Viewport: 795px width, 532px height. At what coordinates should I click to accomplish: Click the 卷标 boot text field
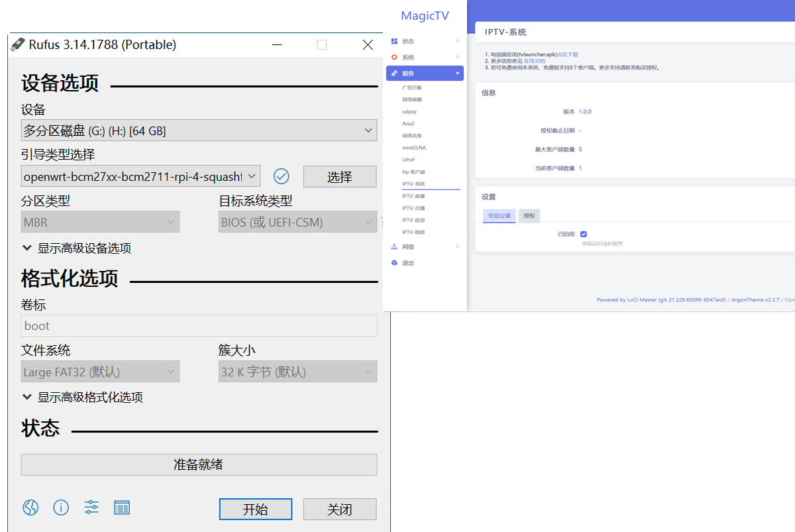tap(199, 325)
